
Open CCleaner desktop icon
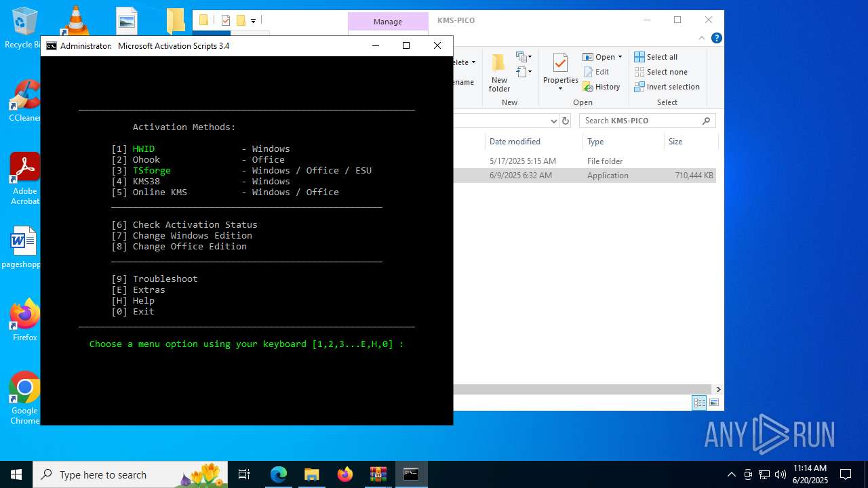click(x=25, y=101)
